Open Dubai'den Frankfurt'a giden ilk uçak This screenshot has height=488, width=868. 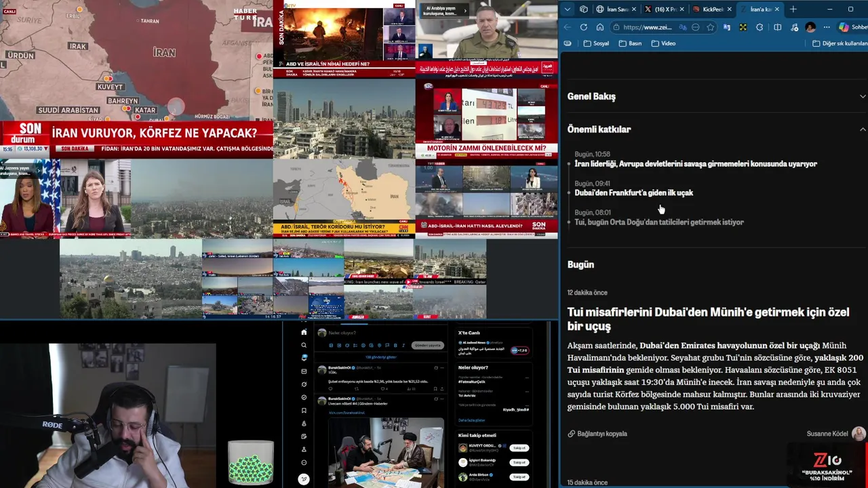(x=633, y=192)
